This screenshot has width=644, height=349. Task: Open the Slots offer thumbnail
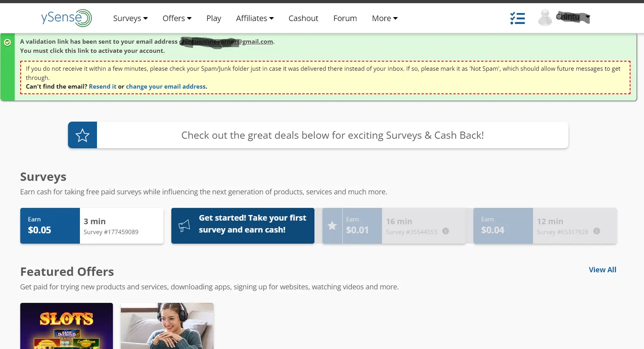[x=66, y=326]
